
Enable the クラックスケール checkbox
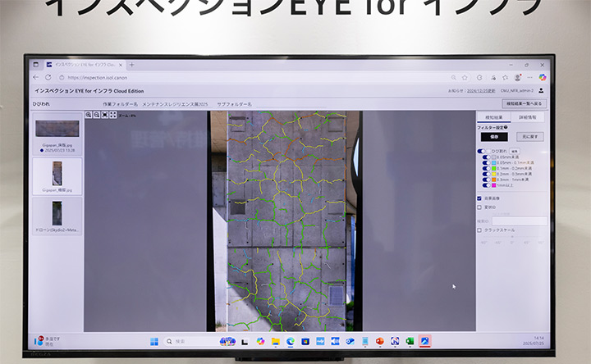pyautogui.click(x=479, y=230)
